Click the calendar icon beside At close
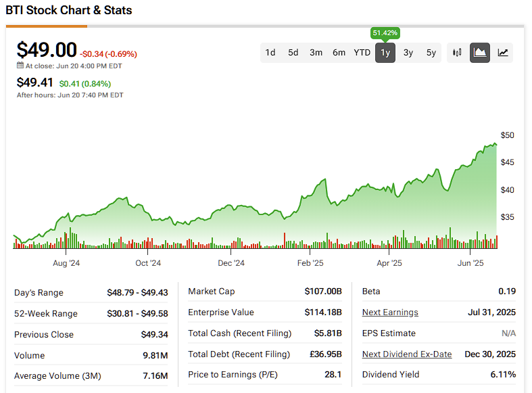The image size is (532, 393). pos(20,66)
